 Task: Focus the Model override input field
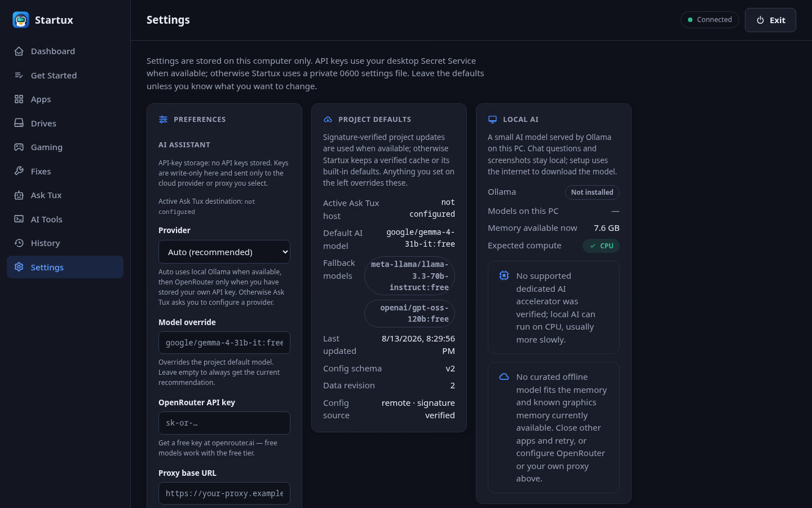224,343
